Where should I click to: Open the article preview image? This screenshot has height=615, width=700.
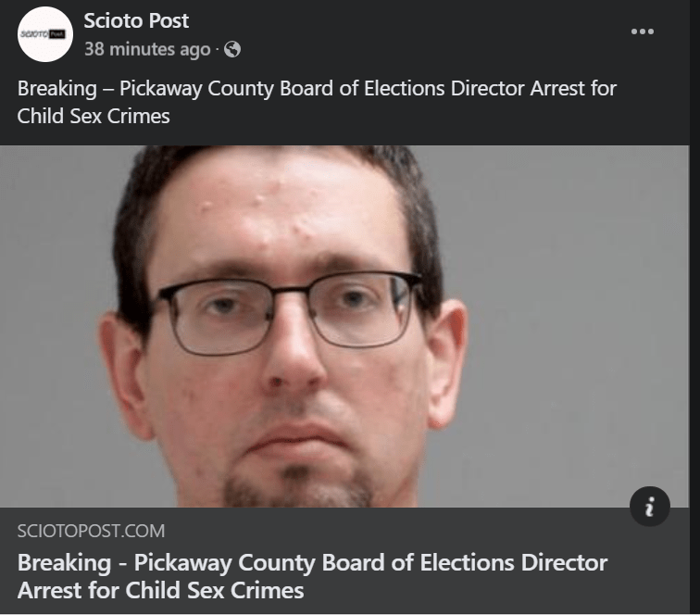[x=344, y=326]
